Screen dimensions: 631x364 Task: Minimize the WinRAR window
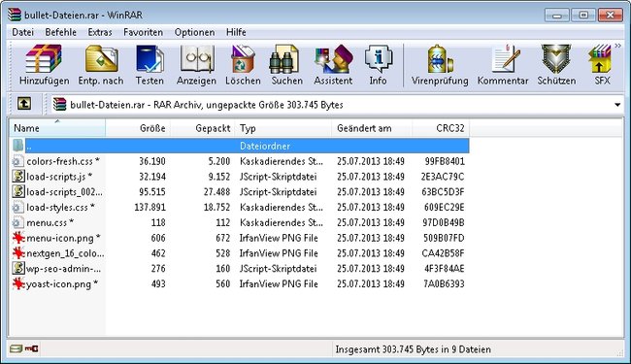(x=557, y=15)
